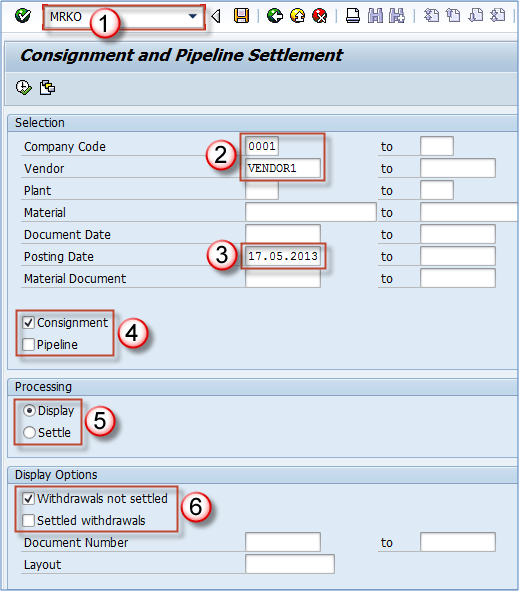Image resolution: width=519 pixels, height=591 pixels.
Task: Uncheck the Consignment checkbox
Action: coord(29,323)
